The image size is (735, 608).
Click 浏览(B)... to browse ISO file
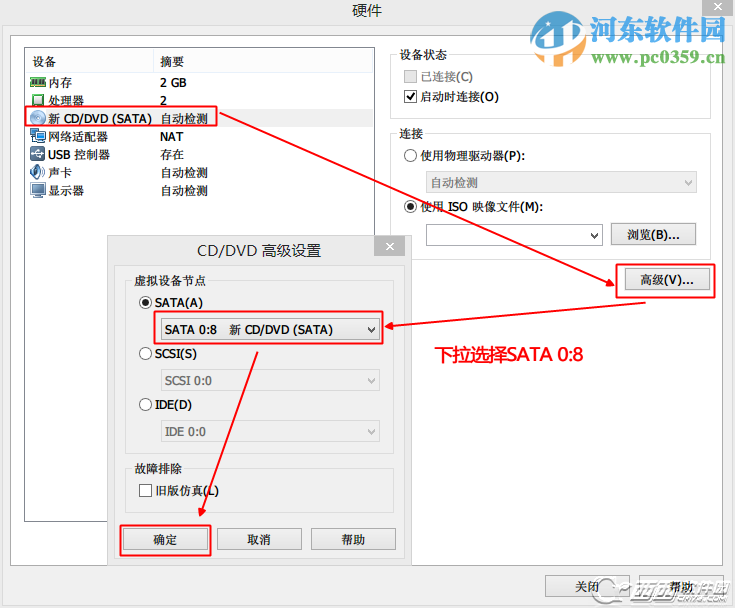pos(653,234)
